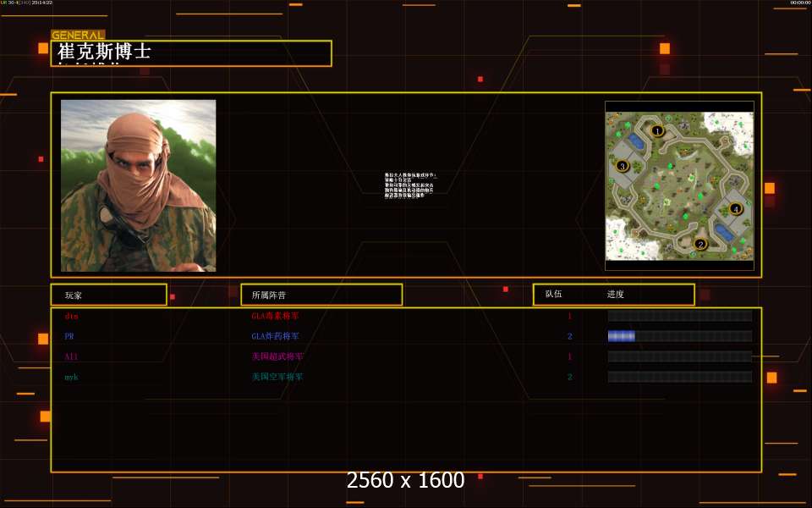Click the orange square beside the general name

pos(43,49)
